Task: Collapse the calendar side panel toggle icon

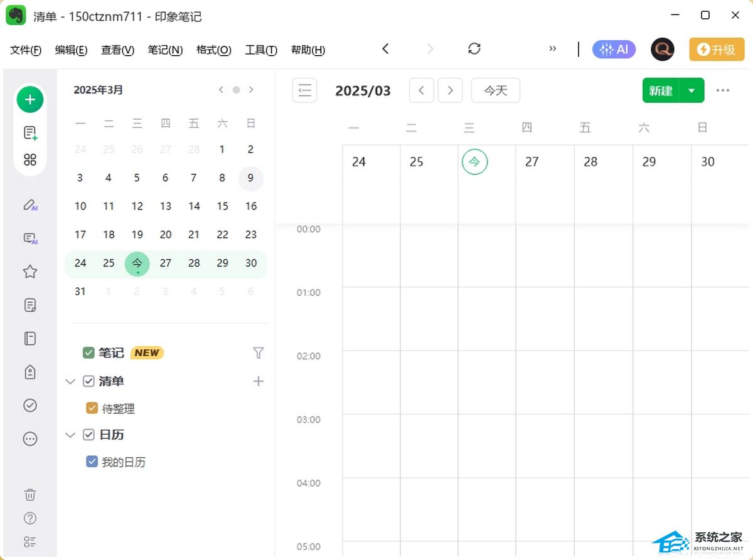Action: (x=304, y=90)
